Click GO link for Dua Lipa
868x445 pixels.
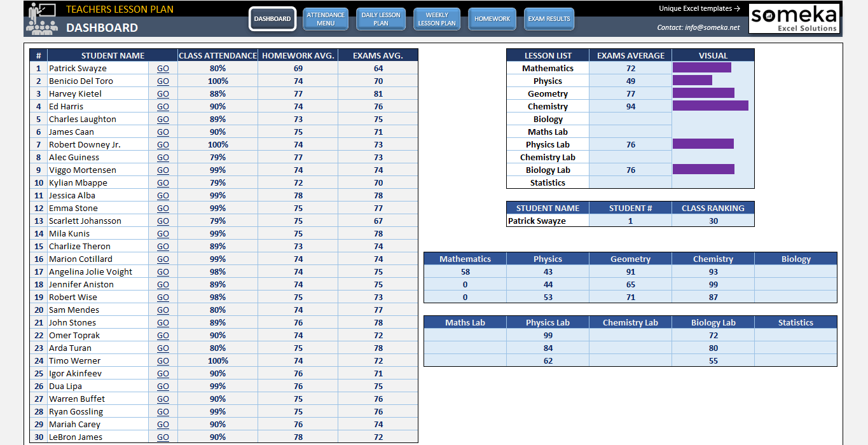tap(163, 386)
